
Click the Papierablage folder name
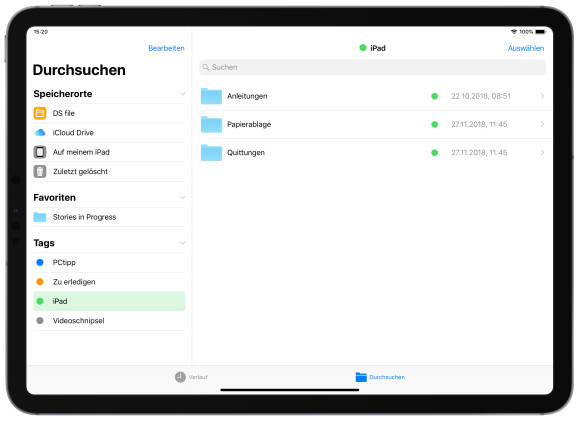[x=249, y=124]
